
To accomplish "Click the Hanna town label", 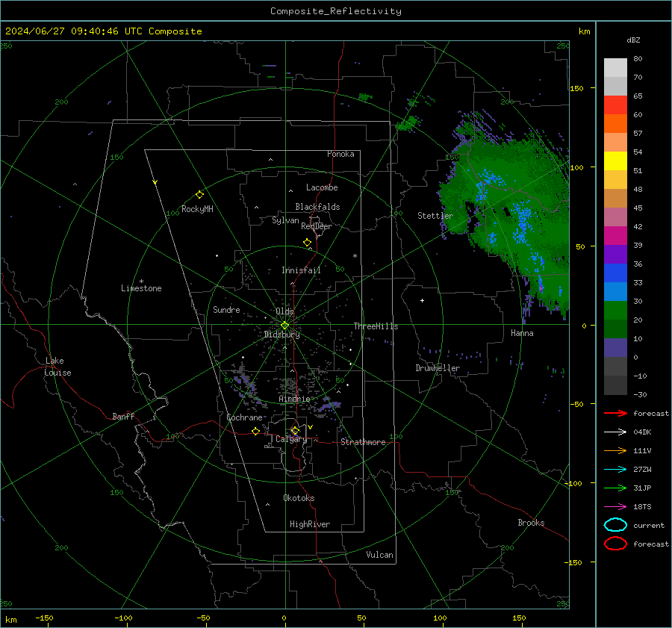I will [x=522, y=333].
